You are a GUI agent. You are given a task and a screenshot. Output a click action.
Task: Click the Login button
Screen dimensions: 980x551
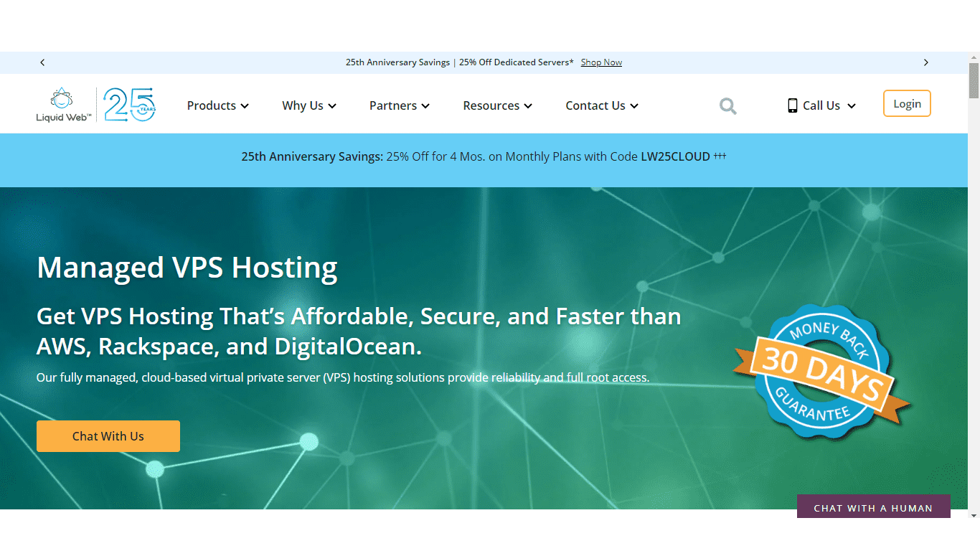tap(907, 103)
